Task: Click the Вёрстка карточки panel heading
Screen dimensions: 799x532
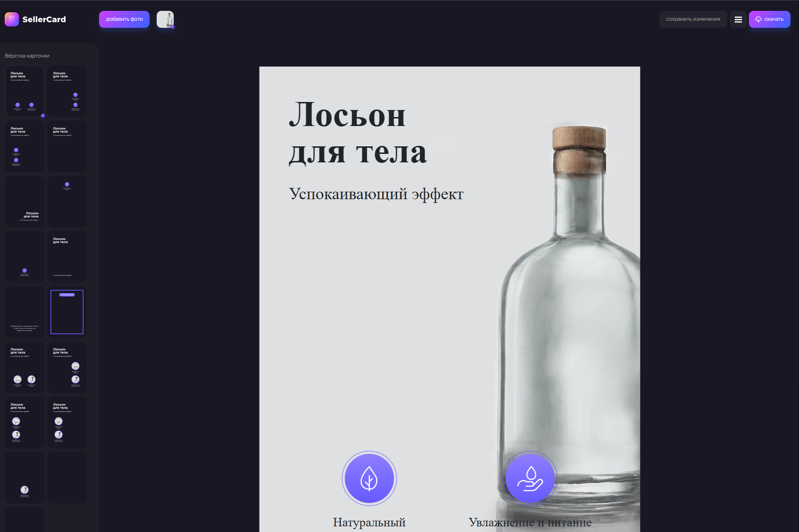Action: [x=27, y=56]
